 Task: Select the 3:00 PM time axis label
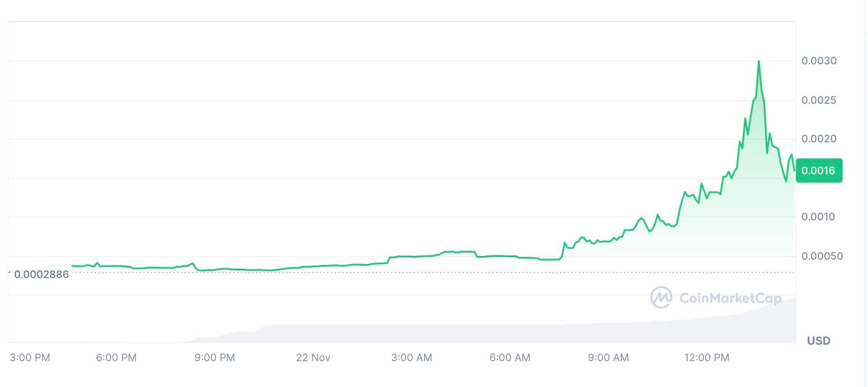coord(31,357)
